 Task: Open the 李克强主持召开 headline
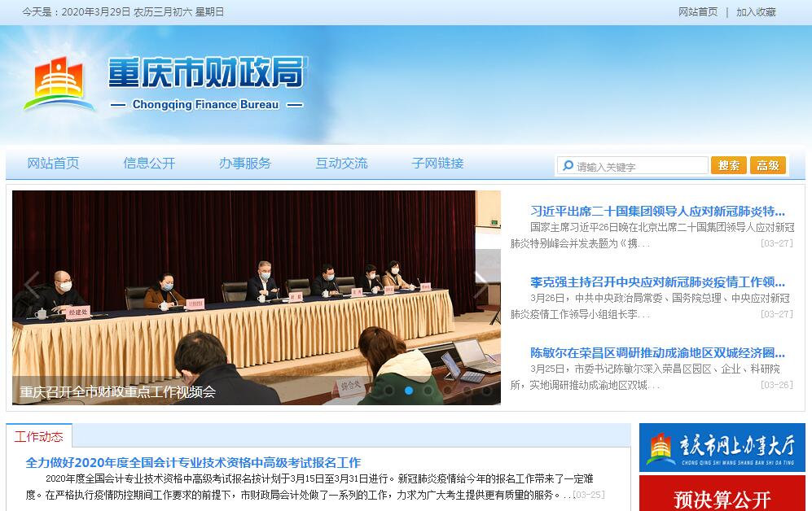pos(658,282)
